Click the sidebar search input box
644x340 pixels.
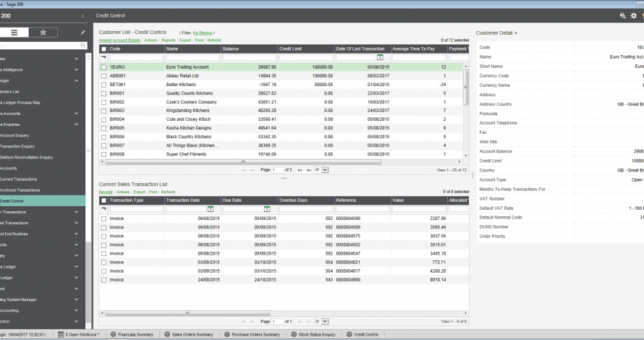[x=40, y=45]
